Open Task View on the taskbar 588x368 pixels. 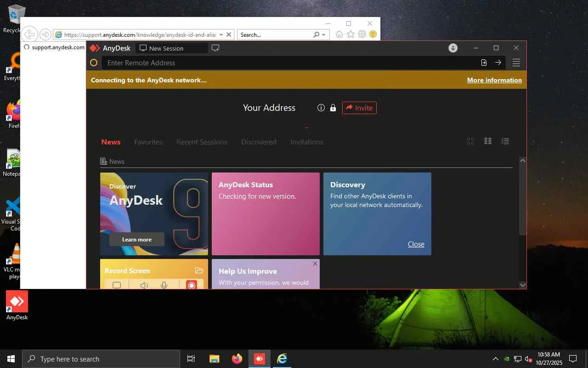191,359
